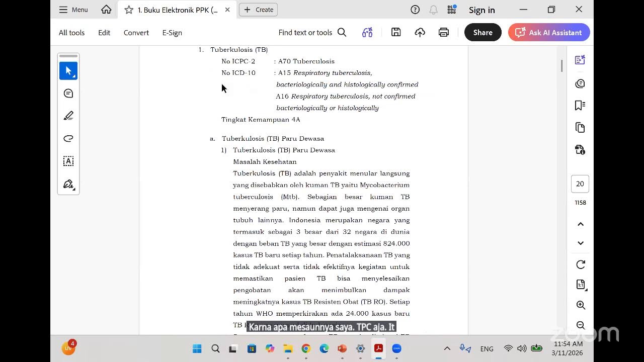Save the PDF with the floppy disk icon

coord(396,33)
